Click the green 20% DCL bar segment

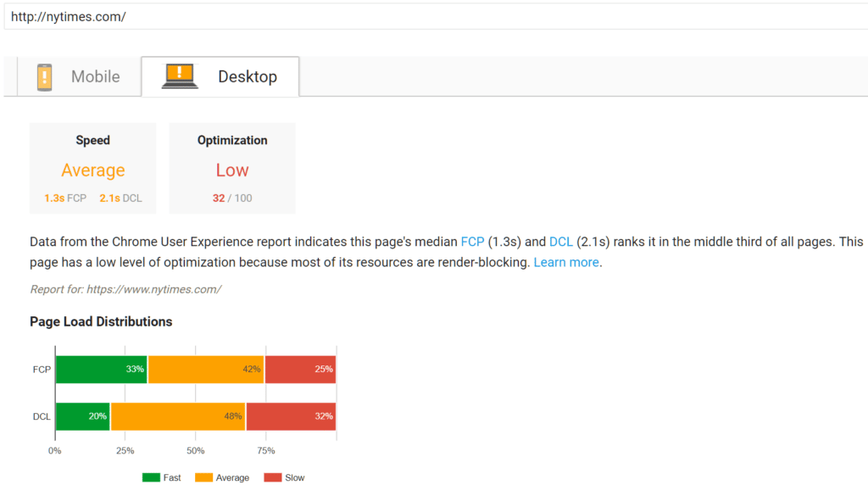click(83, 416)
